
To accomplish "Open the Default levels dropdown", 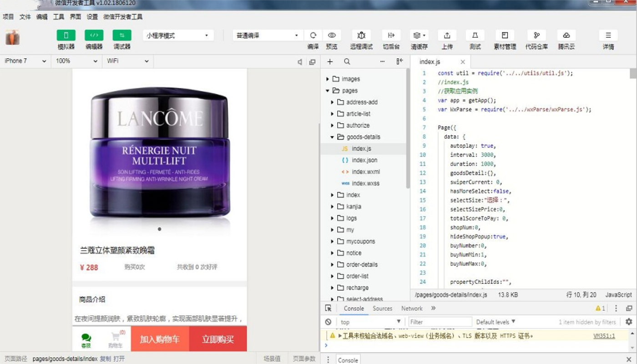I will tap(495, 322).
